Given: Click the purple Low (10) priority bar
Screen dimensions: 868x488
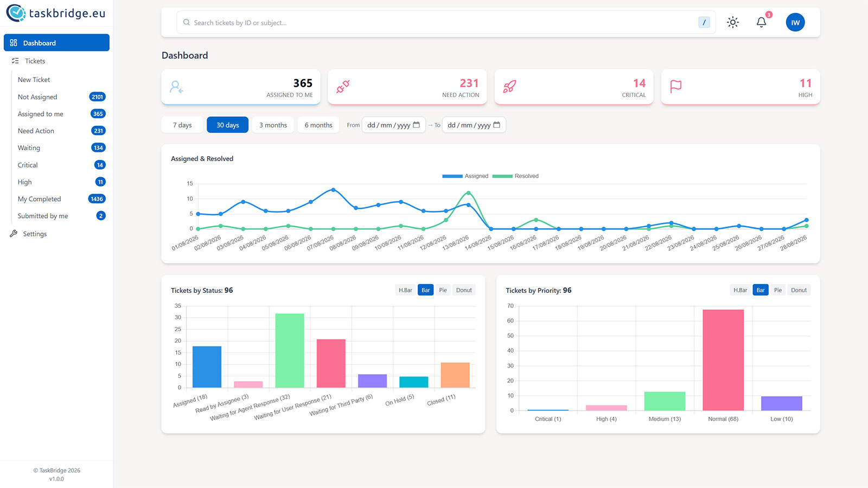Looking at the screenshot, I should 782,403.
